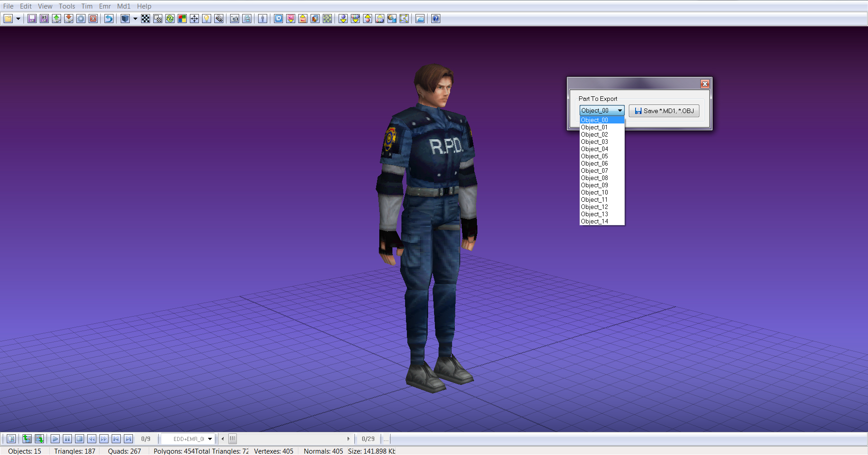Click the open folder icon
The height and width of the screenshot is (455, 868).
(8, 19)
